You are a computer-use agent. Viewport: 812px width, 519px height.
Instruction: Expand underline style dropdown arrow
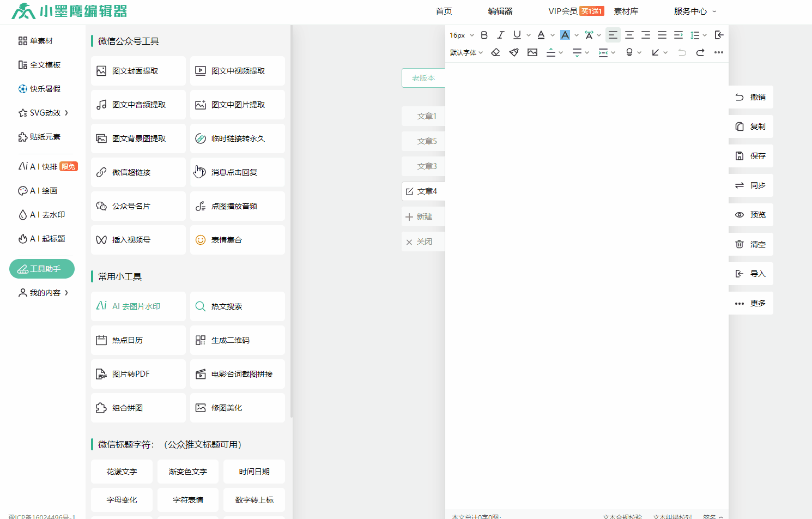529,35
